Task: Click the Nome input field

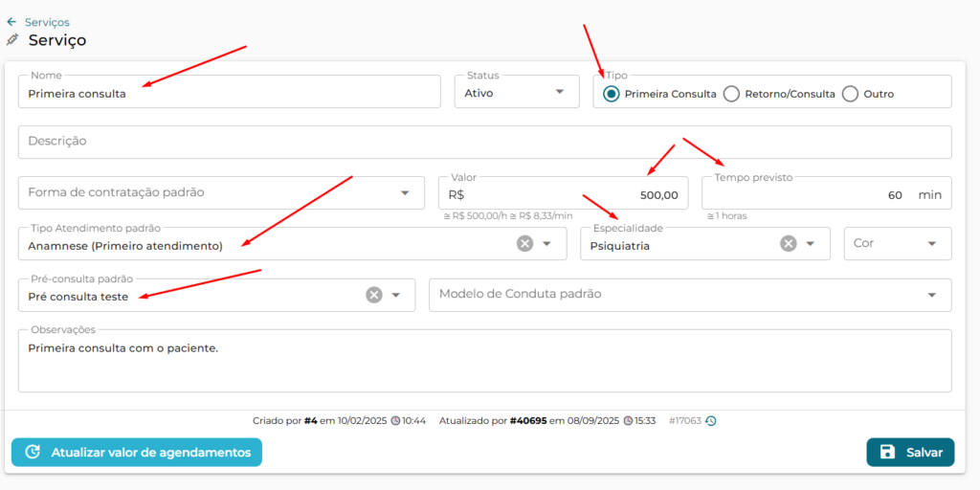Action: pos(230,92)
